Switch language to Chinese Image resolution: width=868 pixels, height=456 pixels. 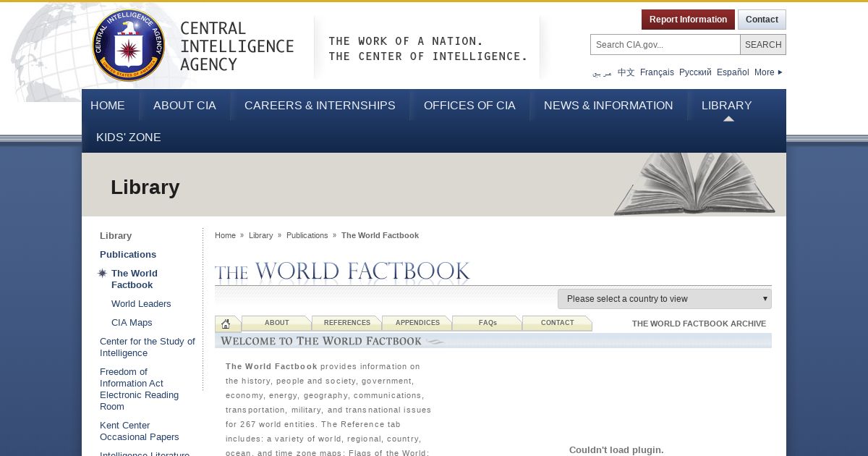click(626, 72)
